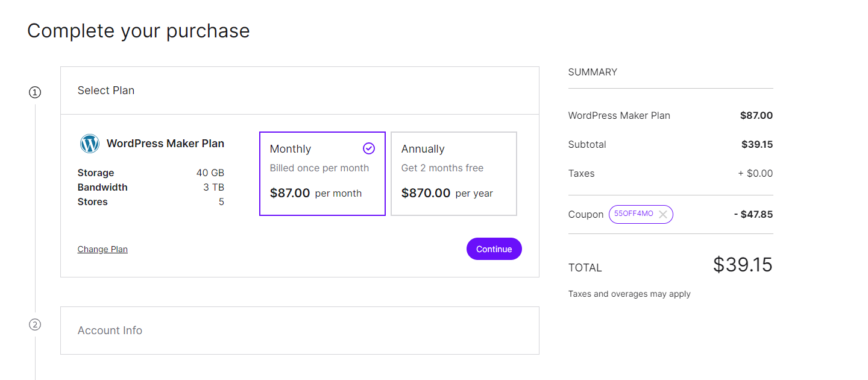Select the Monthly billing option
This screenshot has height=380, width=868.
click(322, 174)
